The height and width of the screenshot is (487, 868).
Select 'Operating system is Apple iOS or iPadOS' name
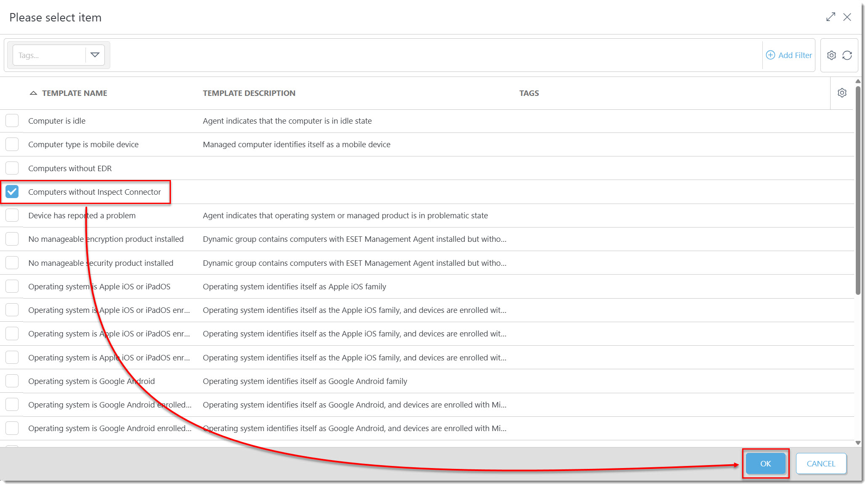pyautogui.click(x=99, y=286)
